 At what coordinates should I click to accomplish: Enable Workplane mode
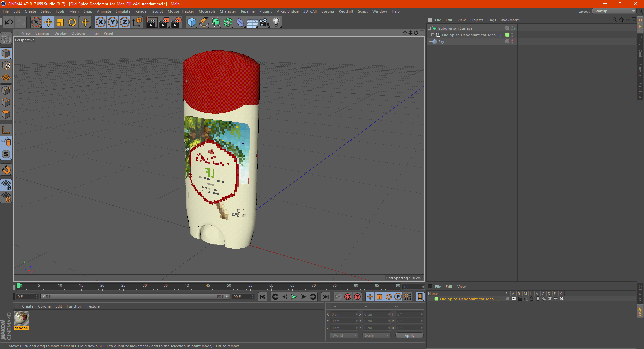click(6, 78)
